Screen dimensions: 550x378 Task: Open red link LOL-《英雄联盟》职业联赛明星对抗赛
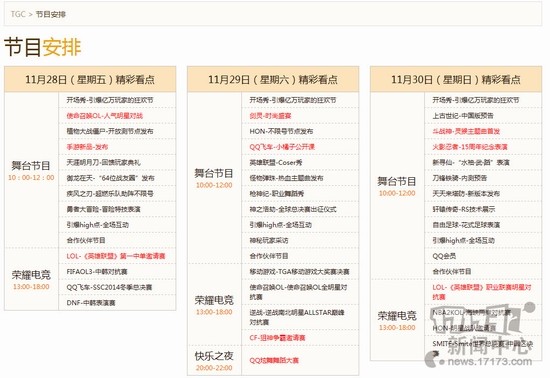(482, 292)
